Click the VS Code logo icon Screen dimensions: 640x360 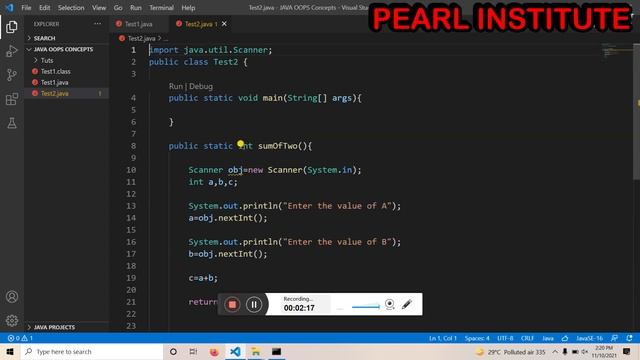[9, 7]
